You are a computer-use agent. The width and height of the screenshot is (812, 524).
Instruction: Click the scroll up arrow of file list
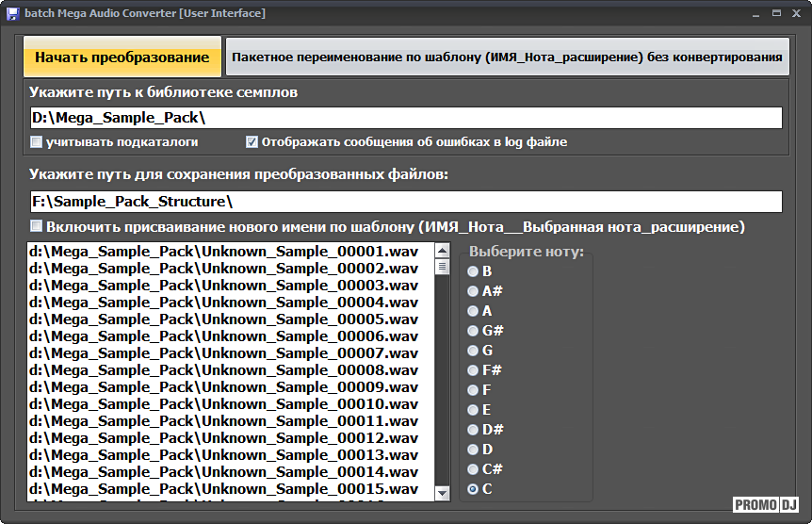click(x=442, y=252)
